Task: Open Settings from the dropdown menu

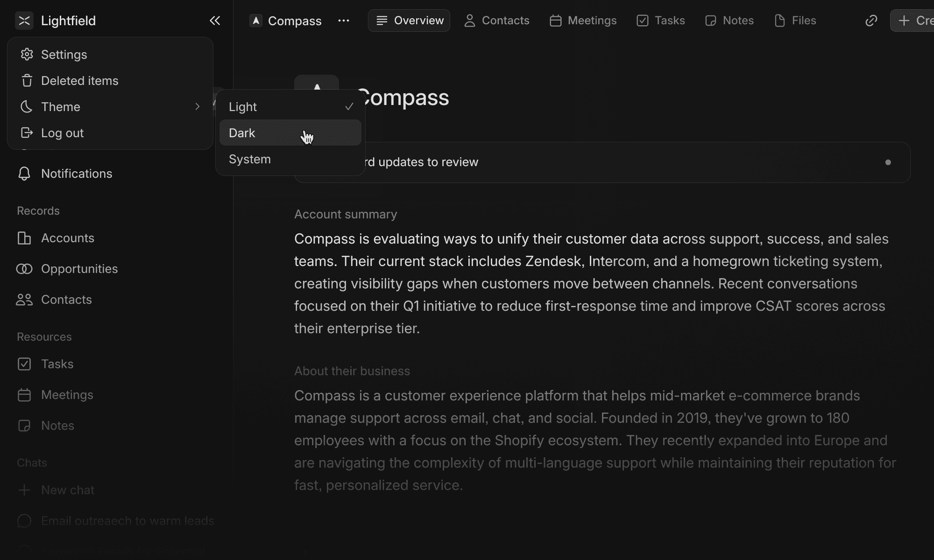Action: pyautogui.click(x=64, y=55)
